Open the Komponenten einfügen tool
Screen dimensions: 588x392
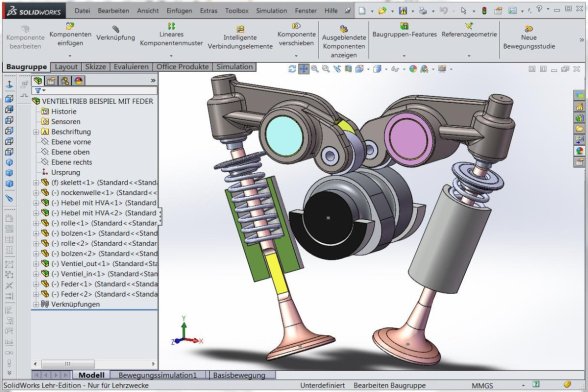[x=70, y=34]
